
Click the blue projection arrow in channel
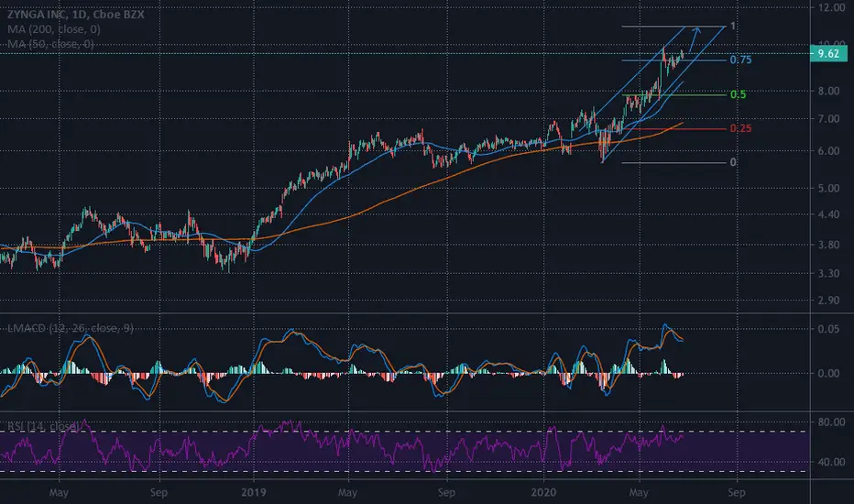tap(694, 39)
